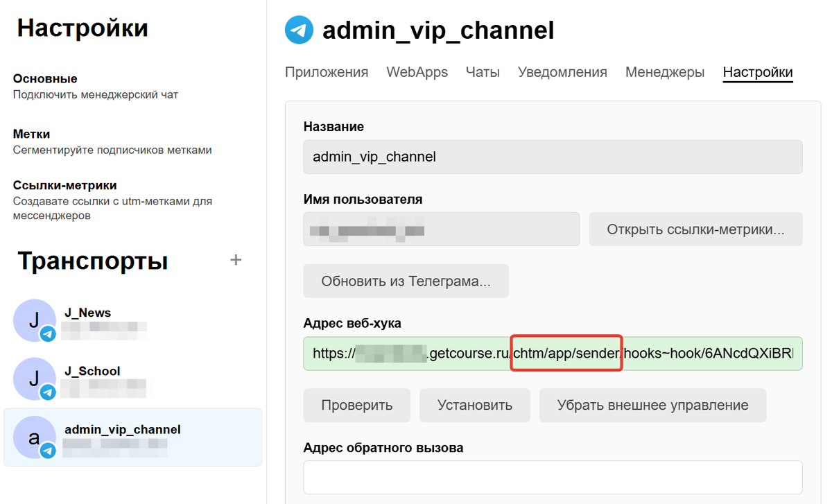Open the Приложения tab
This screenshot has width=832, height=504.
[327, 72]
